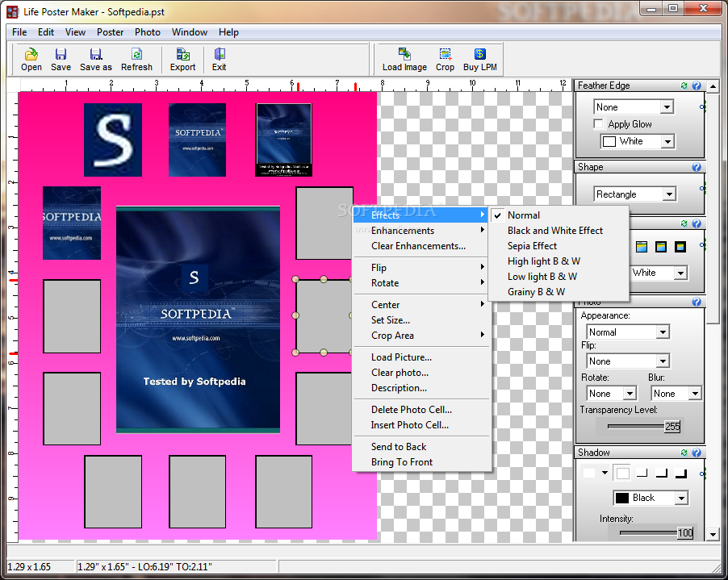Screen dimensions: 728x580
Task: Click the refresh icon above the border style icons
Action: coord(684,223)
